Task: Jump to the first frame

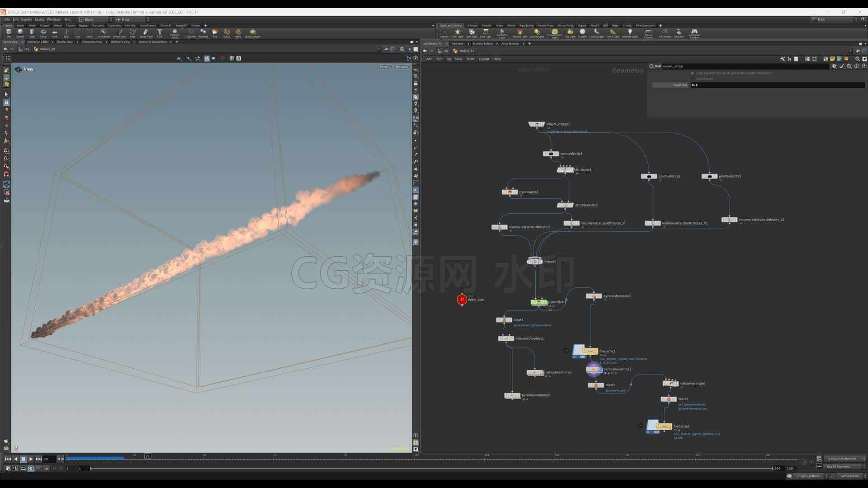Action: point(8,459)
